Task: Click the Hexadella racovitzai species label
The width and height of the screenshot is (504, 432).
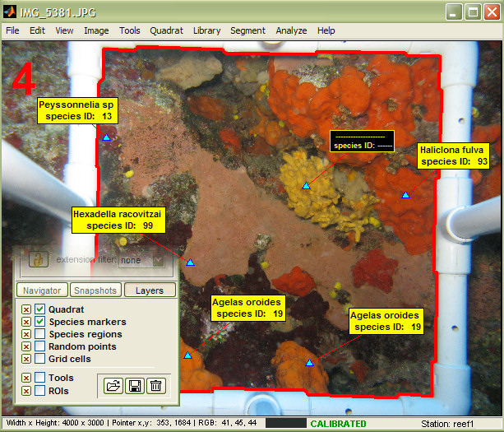Action: [119, 219]
